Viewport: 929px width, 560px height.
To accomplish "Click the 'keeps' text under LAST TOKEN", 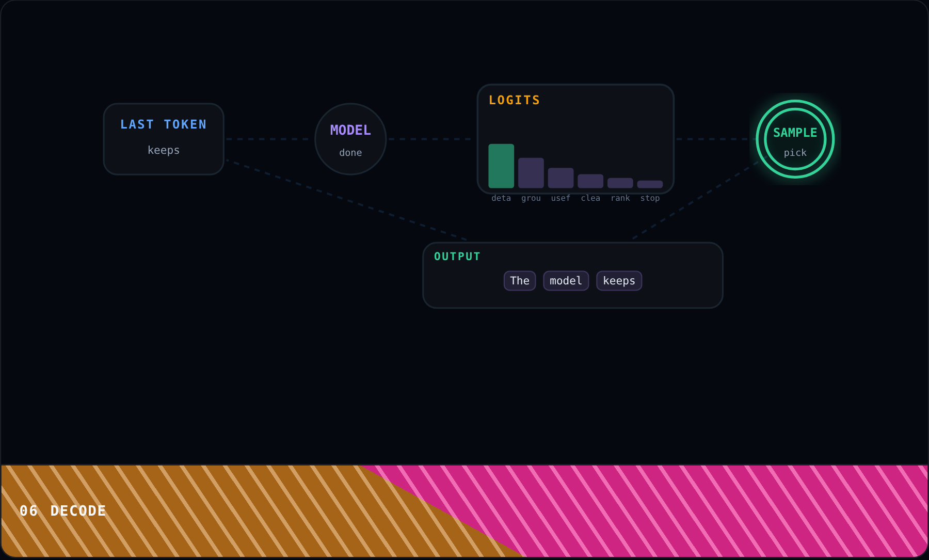I will 164,150.
